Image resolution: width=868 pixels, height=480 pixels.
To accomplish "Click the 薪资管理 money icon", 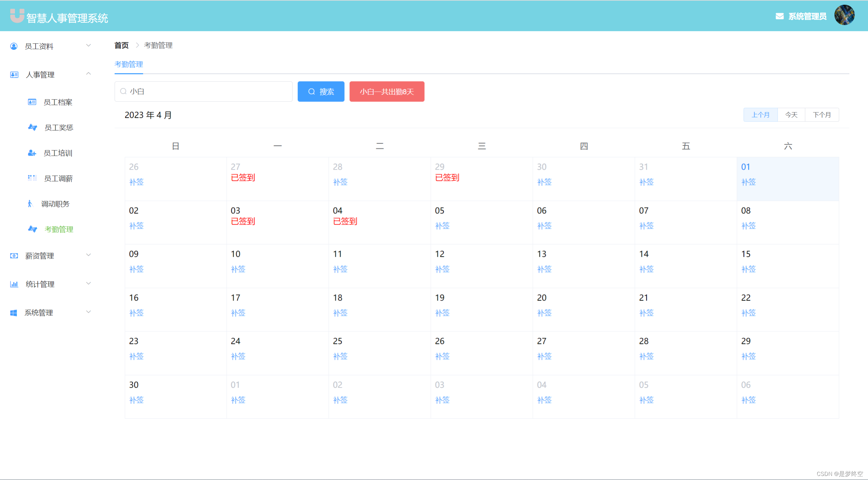I will pos(14,256).
